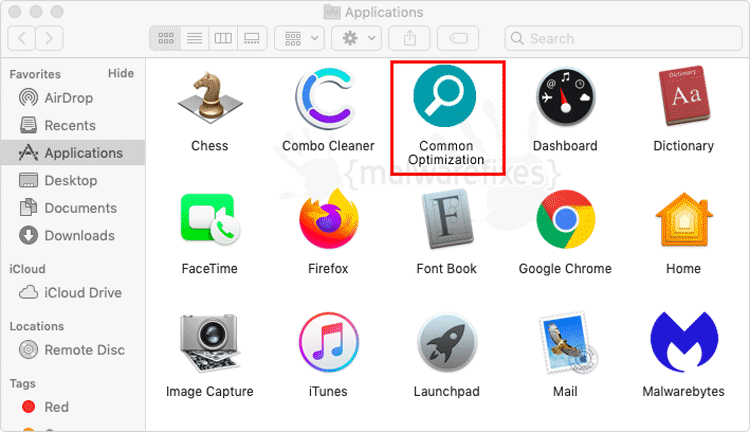Click the Share toolbar button

409,38
